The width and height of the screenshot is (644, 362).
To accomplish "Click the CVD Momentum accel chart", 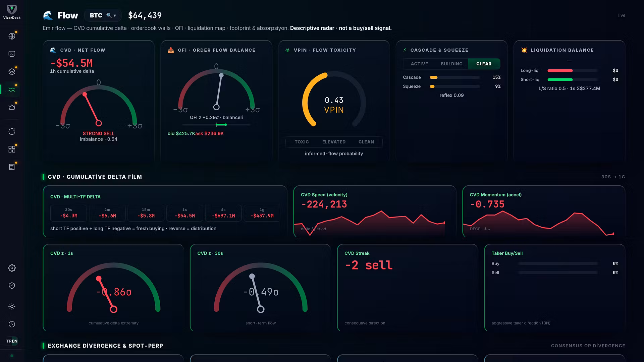I will tap(538, 224).
